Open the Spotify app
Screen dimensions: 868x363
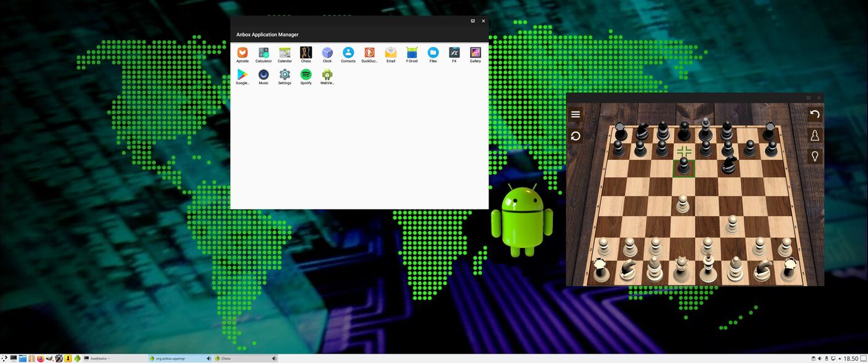pyautogui.click(x=306, y=75)
